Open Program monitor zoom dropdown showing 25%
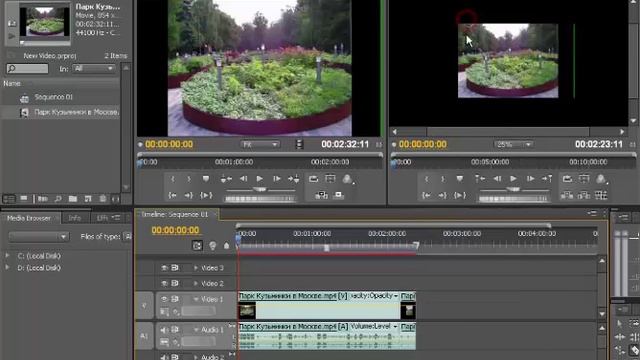This screenshot has width=640, height=360. click(x=513, y=144)
